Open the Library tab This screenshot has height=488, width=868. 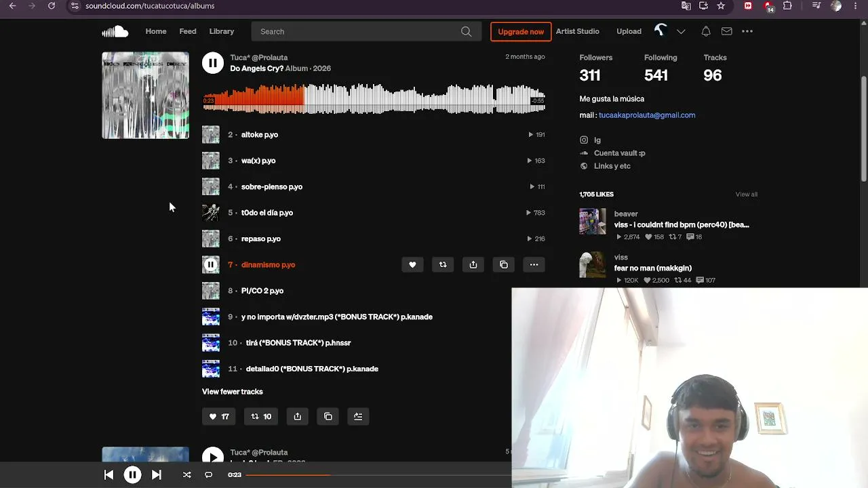[x=222, y=31]
